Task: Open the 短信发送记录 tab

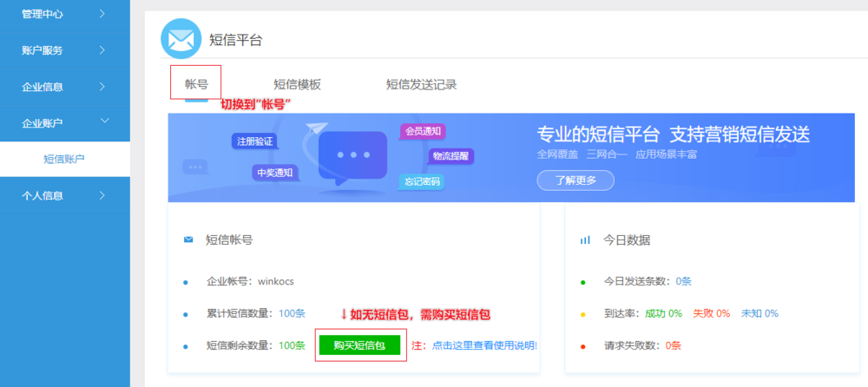Action: pos(421,84)
